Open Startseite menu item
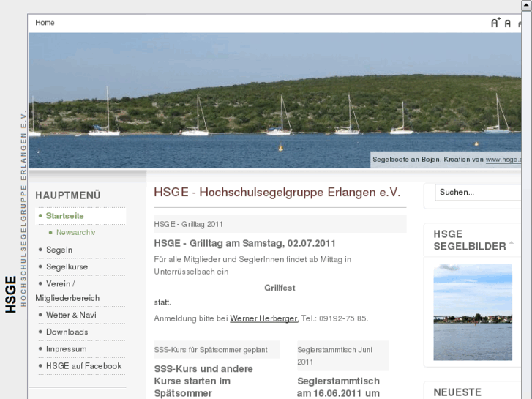The height and width of the screenshot is (399, 532). 64,216
